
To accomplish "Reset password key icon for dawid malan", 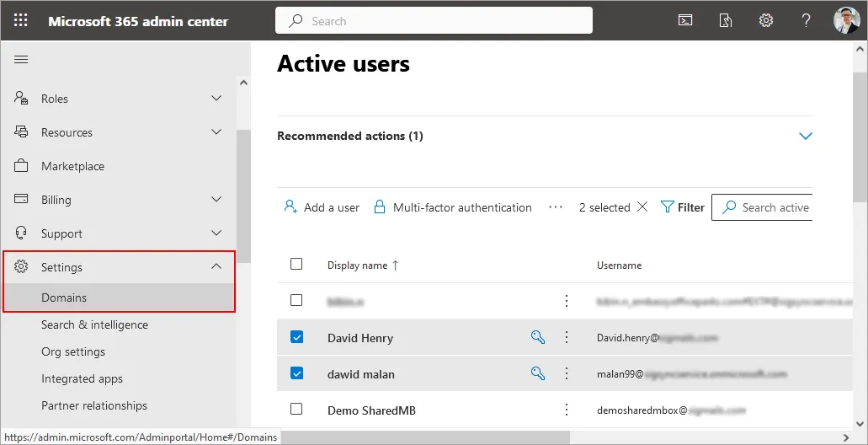I will coord(537,373).
